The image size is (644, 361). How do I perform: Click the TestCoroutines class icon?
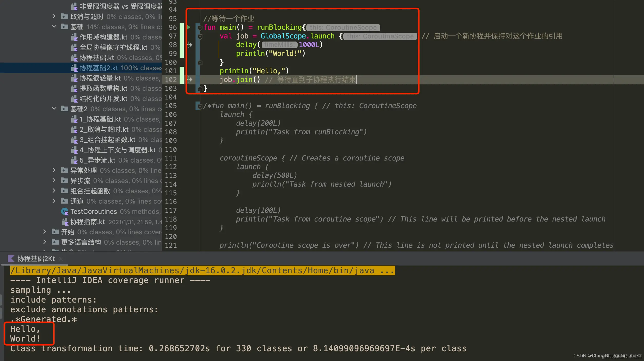(x=65, y=212)
